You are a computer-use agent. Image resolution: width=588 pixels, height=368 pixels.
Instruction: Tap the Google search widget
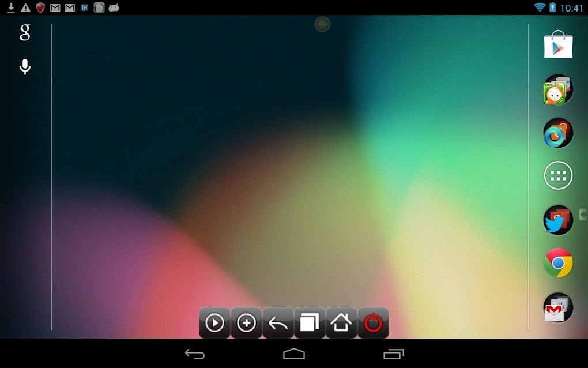[x=24, y=33]
